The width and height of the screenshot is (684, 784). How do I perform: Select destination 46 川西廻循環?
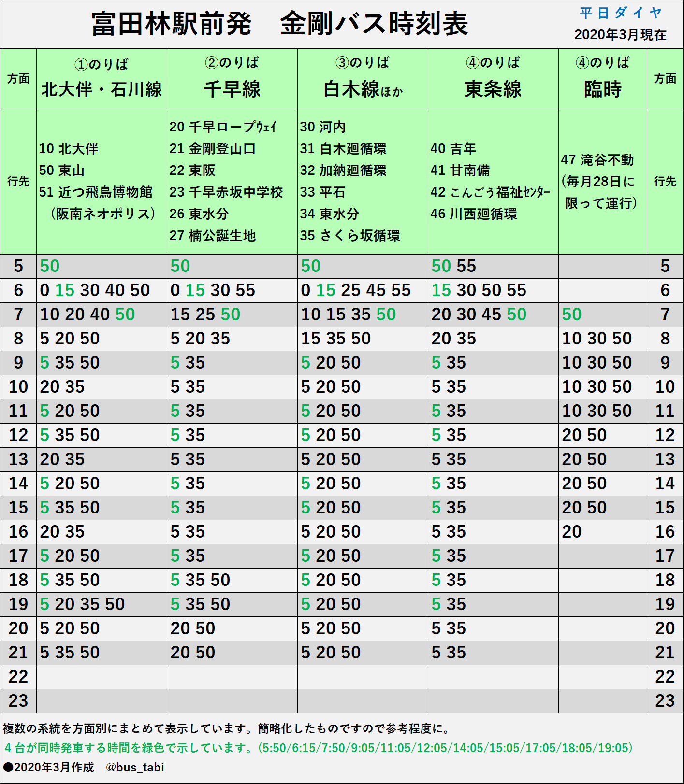coord(474,214)
